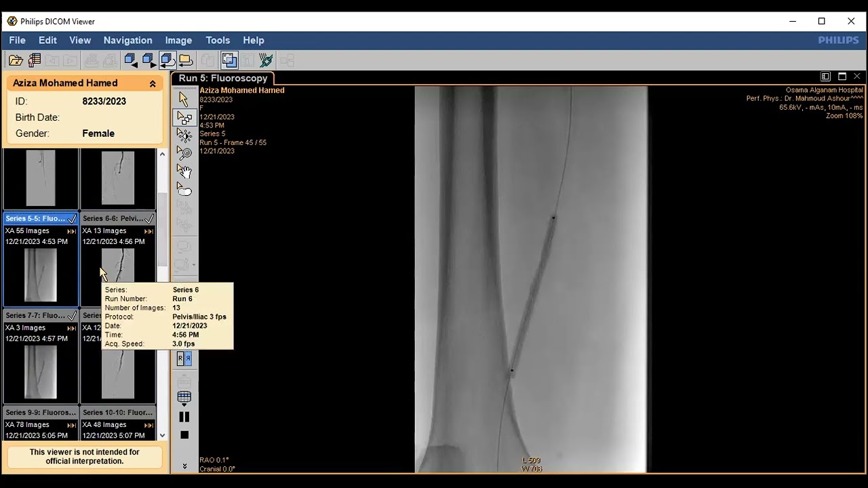The width and height of the screenshot is (868, 488).
Task: Toggle checkmark on Series 5-5 header
Action: coord(72,219)
